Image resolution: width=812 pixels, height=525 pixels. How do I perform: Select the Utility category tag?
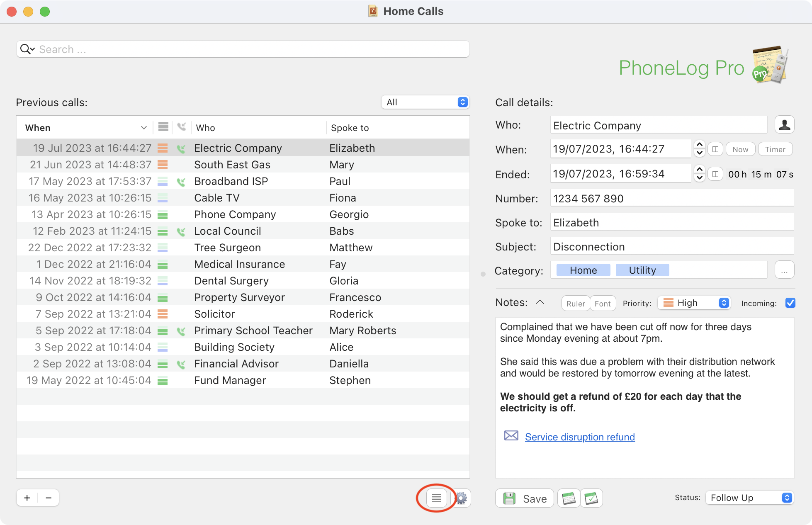(643, 270)
